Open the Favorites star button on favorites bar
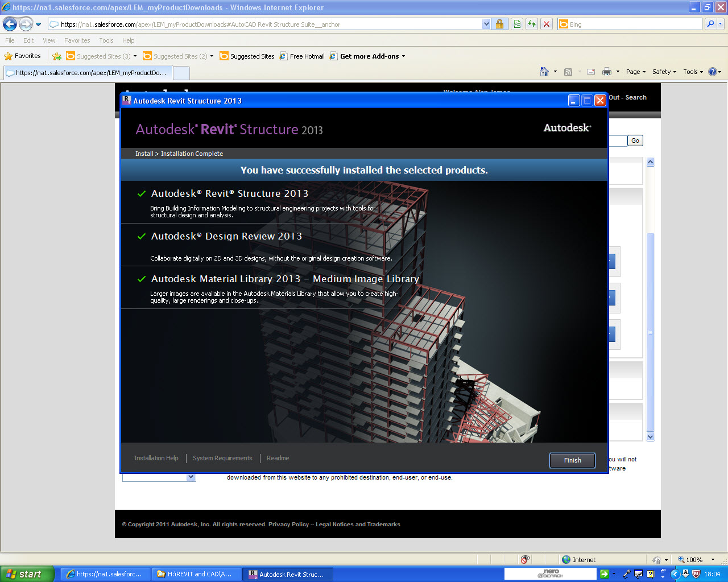The image size is (728, 582). click(23, 56)
